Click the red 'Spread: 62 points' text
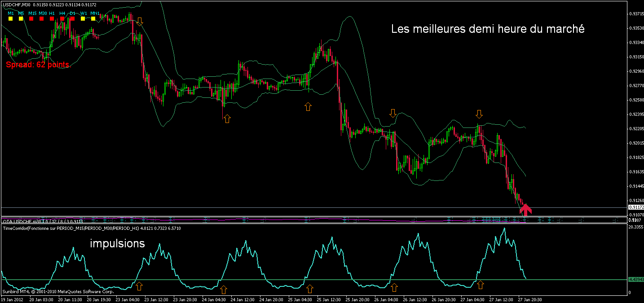The height and width of the screenshot is (303, 644). point(38,65)
